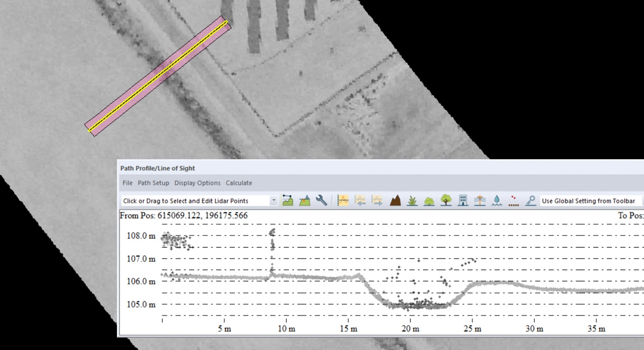Open settings with the wrench icon

pyautogui.click(x=321, y=201)
